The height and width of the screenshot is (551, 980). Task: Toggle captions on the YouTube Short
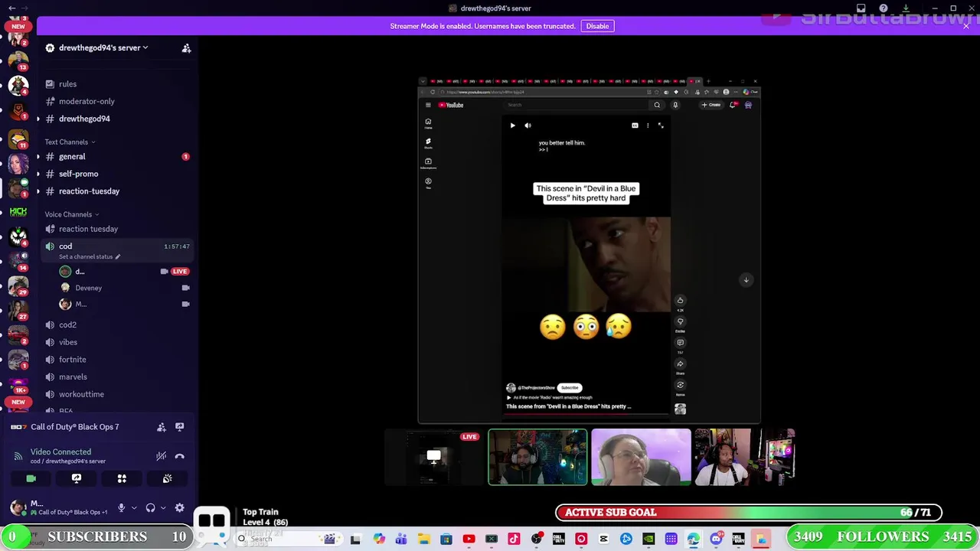coord(635,126)
